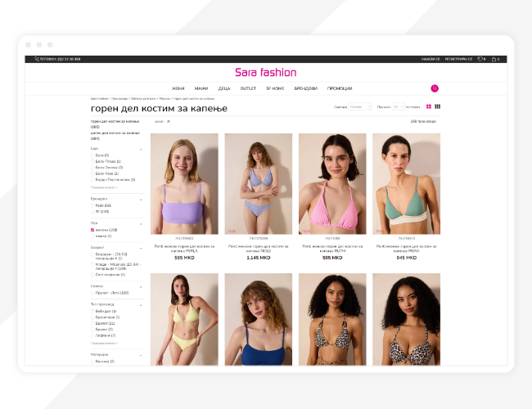Screen dimensions: 532x409
Task: Check the SF brand filter
Action: (x=92, y=212)
